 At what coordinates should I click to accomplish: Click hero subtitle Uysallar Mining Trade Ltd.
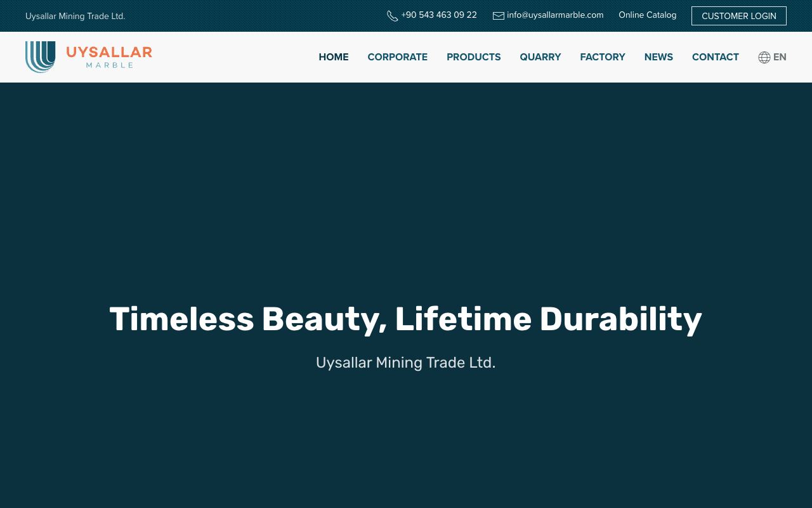tap(406, 363)
